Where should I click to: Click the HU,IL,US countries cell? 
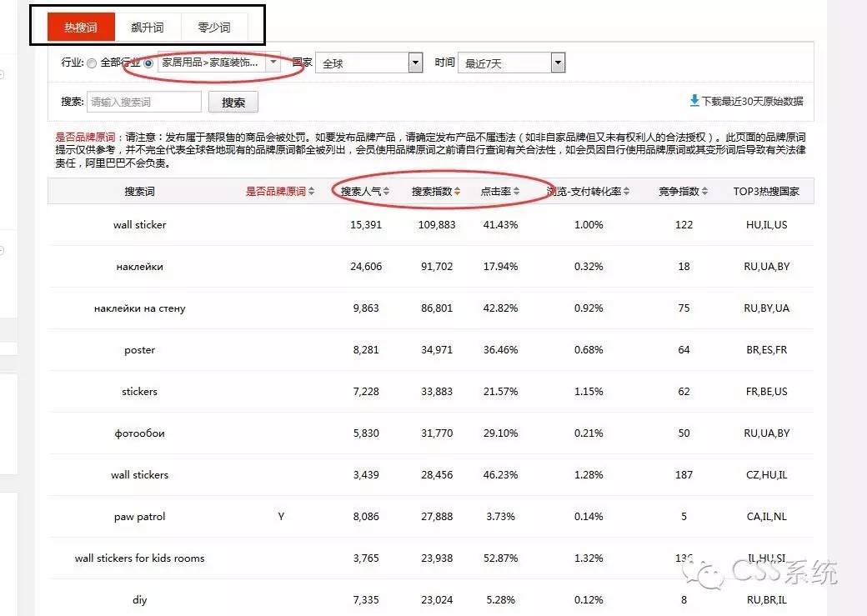pyautogui.click(x=766, y=224)
